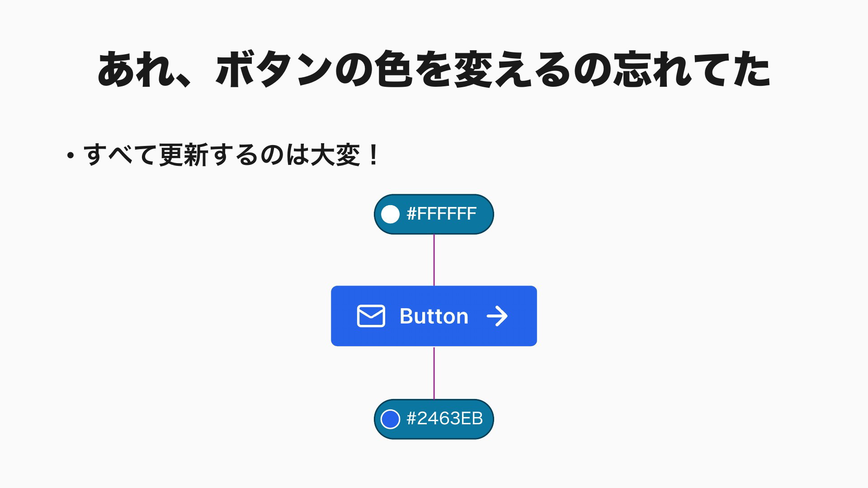Click the bullet point dot marker

70,156
